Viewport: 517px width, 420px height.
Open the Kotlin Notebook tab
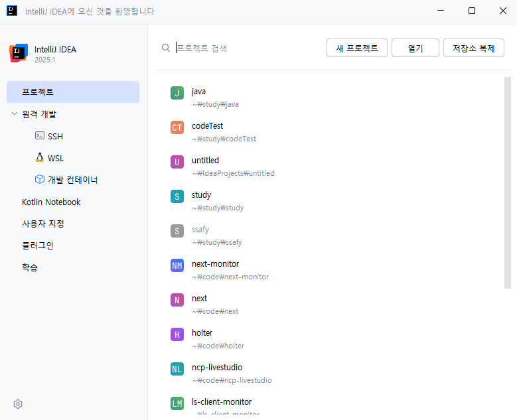(x=51, y=202)
